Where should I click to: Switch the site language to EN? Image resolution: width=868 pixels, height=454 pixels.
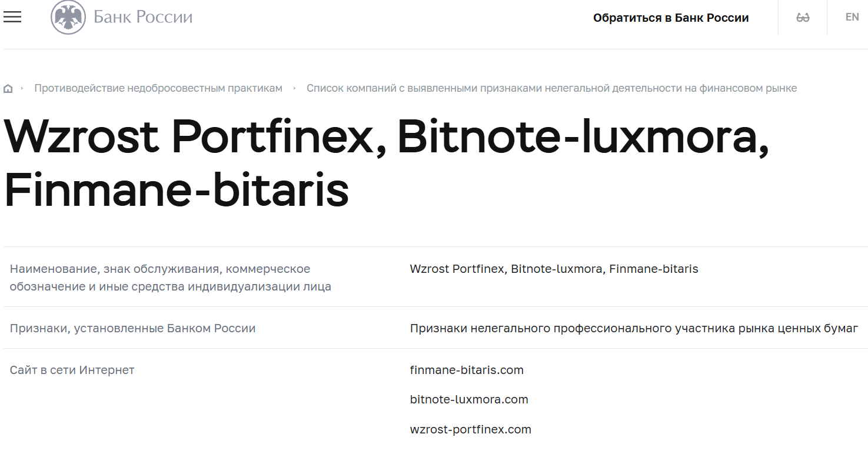852,17
